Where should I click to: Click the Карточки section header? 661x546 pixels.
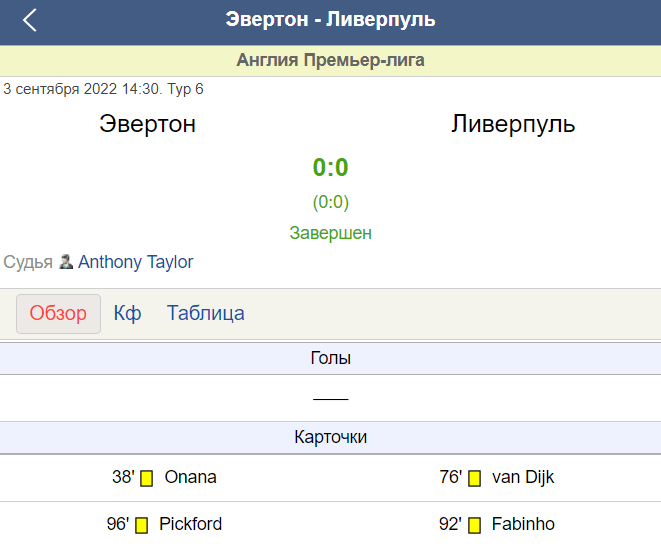point(330,437)
